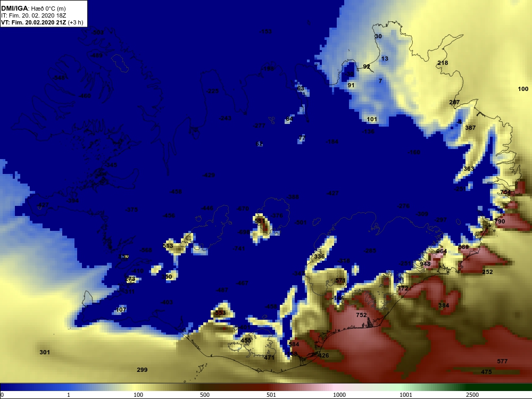Click the map value 363
This screenshot has width=532, height=399.
pyautogui.click(x=469, y=169)
